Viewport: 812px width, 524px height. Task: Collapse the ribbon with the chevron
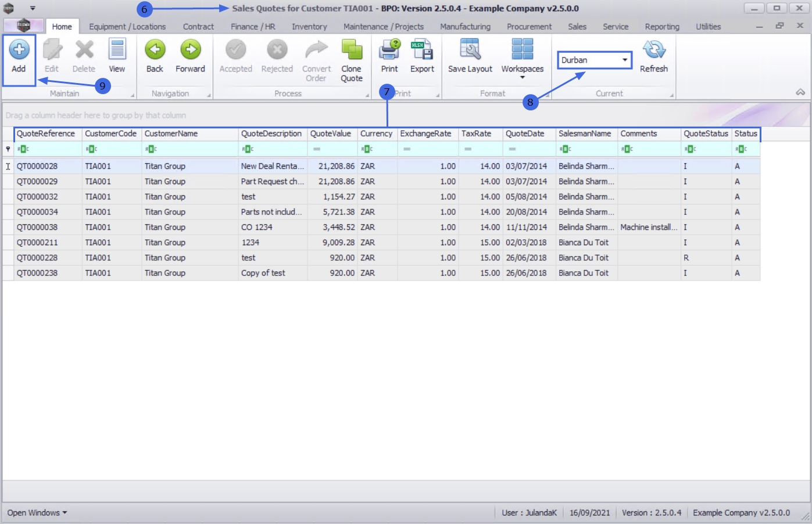[800, 92]
